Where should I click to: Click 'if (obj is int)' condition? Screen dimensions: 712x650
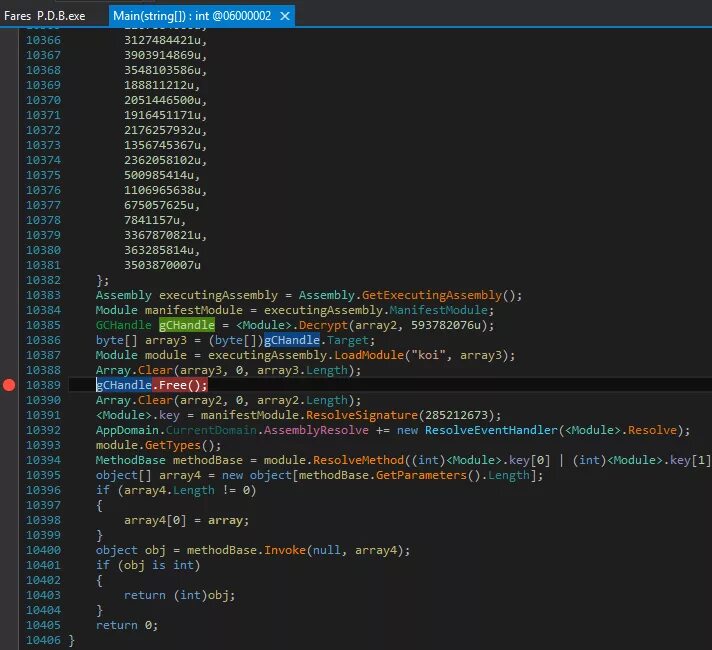[148, 565]
